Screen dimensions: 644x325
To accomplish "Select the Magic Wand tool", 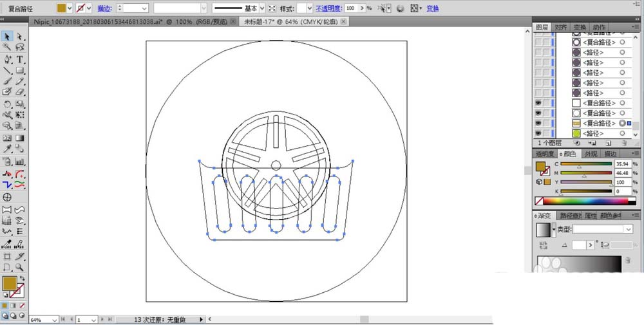I will 7,47.
